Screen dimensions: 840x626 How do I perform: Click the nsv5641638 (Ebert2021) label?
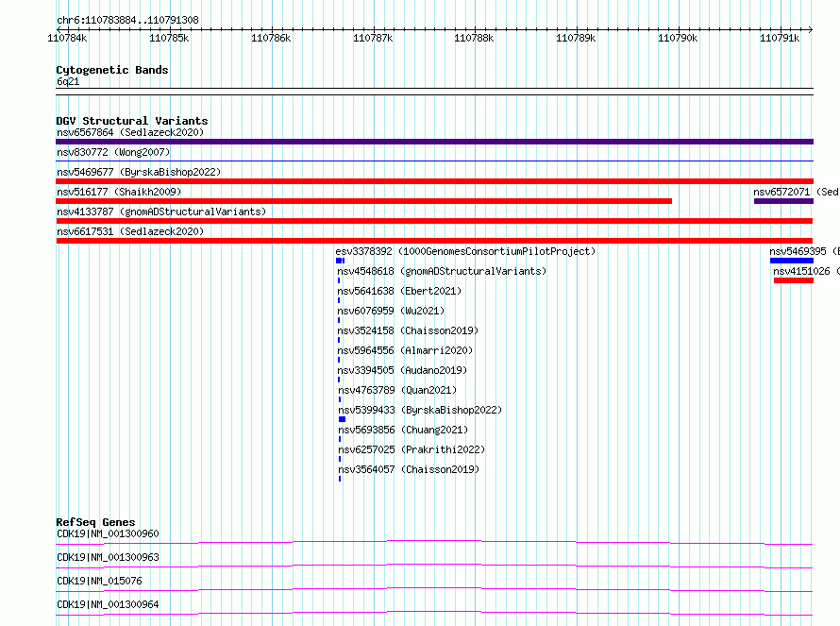[x=399, y=291]
